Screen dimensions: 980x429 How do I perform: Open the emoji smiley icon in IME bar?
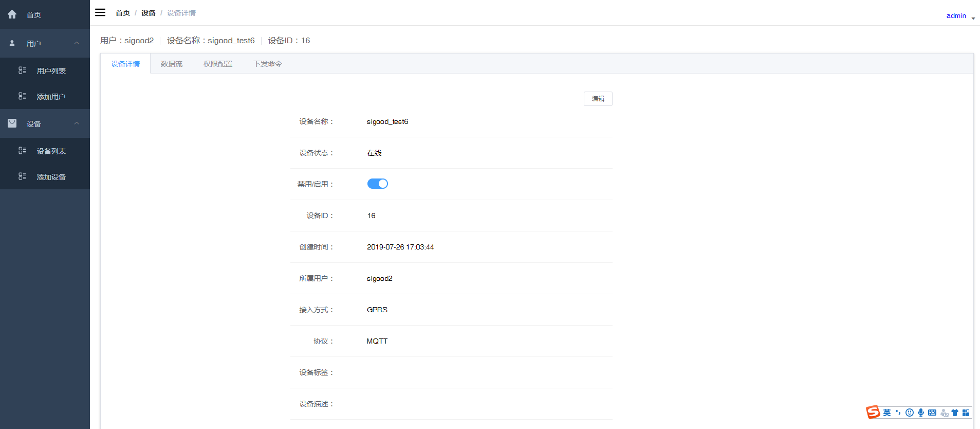coord(910,413)
